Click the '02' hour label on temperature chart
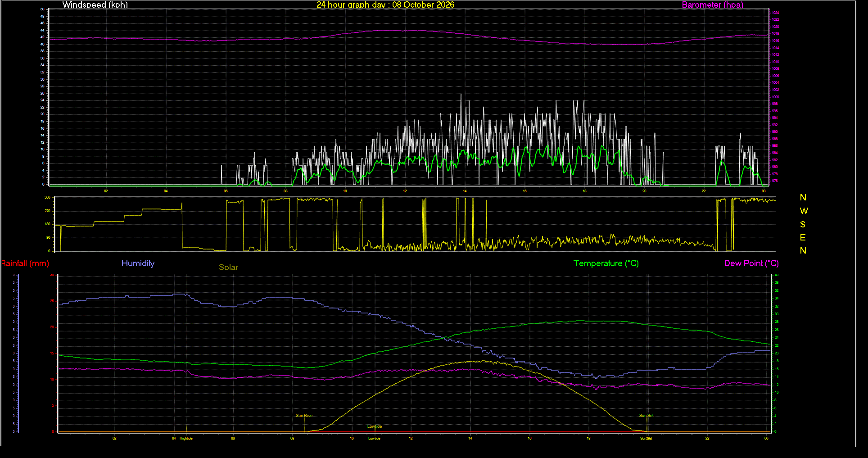 click(114, 438)
